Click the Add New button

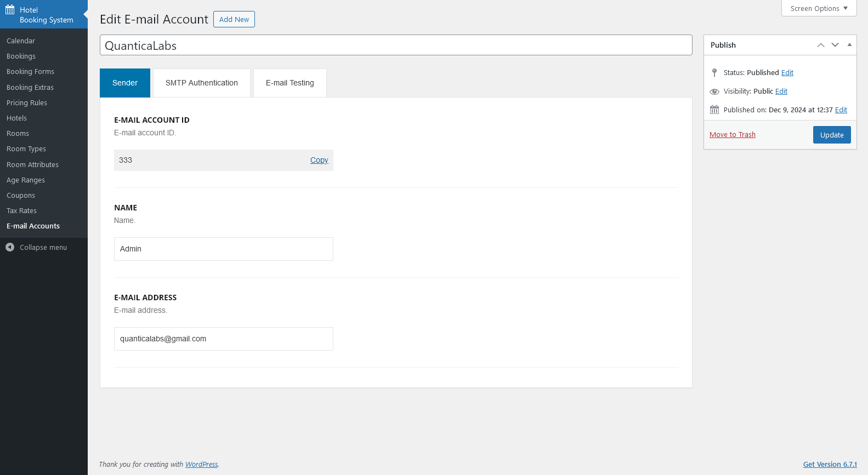[x=234, y=20]
